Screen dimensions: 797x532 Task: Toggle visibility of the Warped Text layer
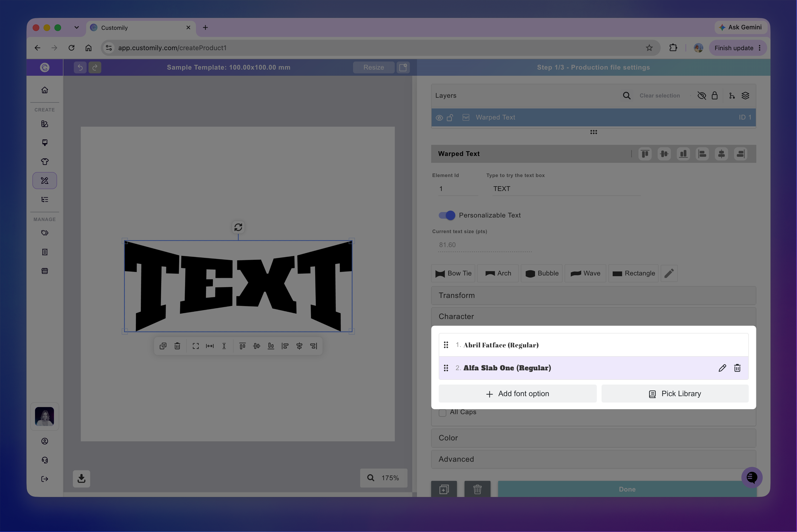click(x=439, y=118)
